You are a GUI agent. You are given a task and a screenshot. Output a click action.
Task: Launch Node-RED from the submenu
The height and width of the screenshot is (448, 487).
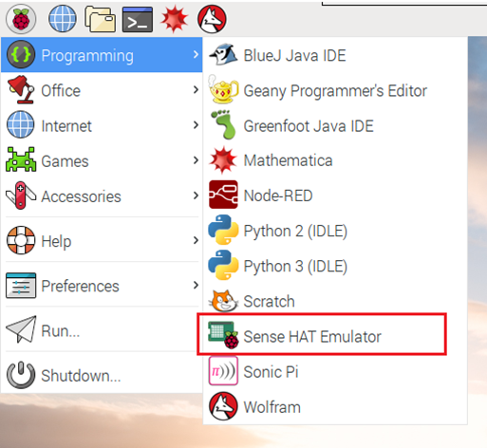click(x=335, y=196)
